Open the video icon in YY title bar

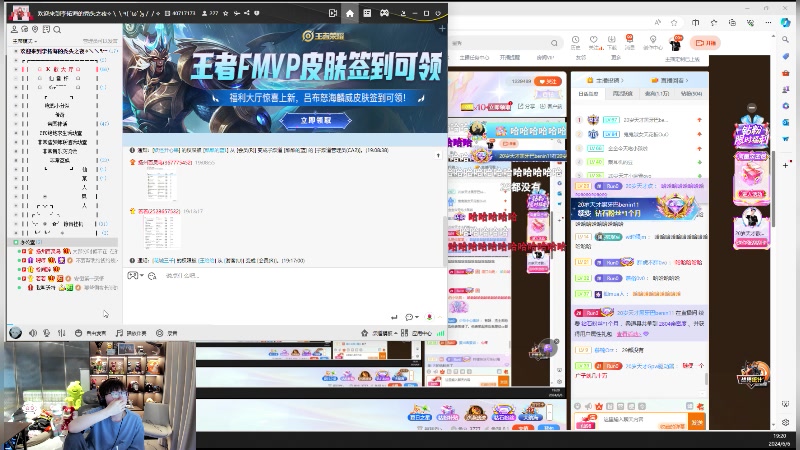[x=333, y=13]
